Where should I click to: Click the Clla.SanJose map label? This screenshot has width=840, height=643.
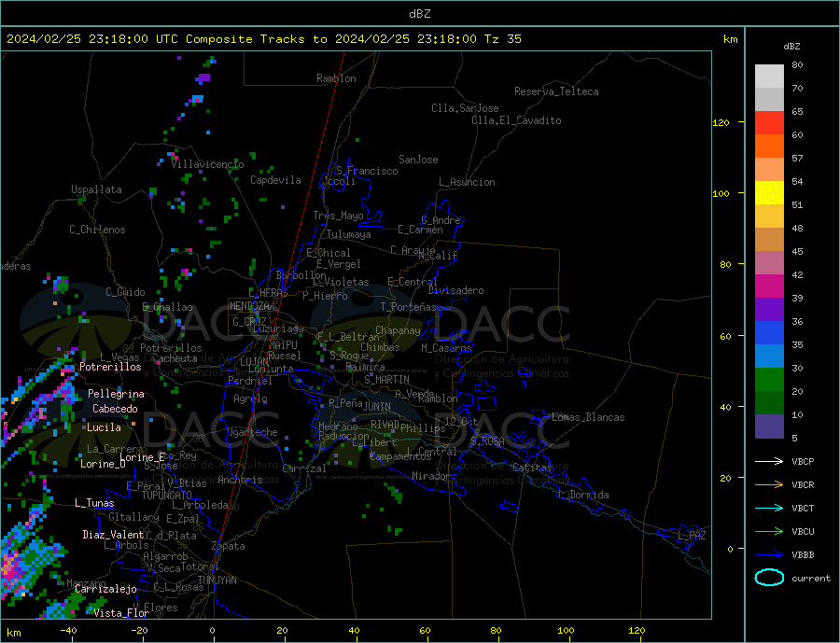[x=465, y=108]
